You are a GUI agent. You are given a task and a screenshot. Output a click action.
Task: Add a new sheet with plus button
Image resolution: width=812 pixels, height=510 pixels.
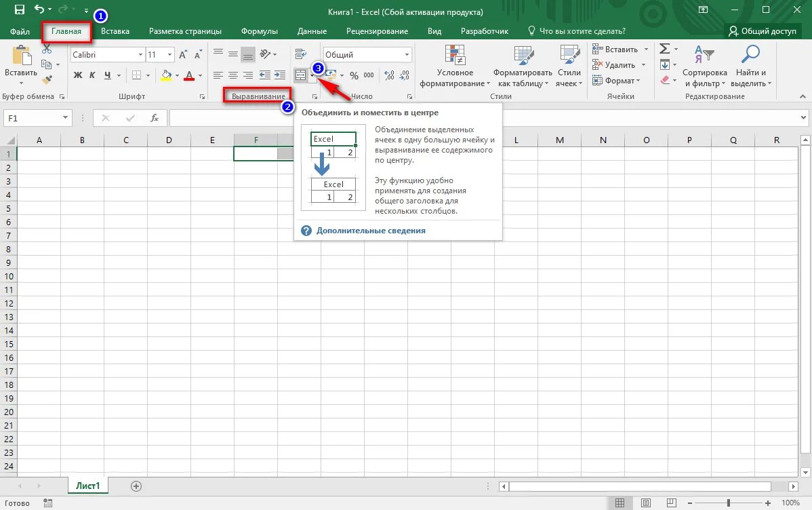[x=136, y=486]
